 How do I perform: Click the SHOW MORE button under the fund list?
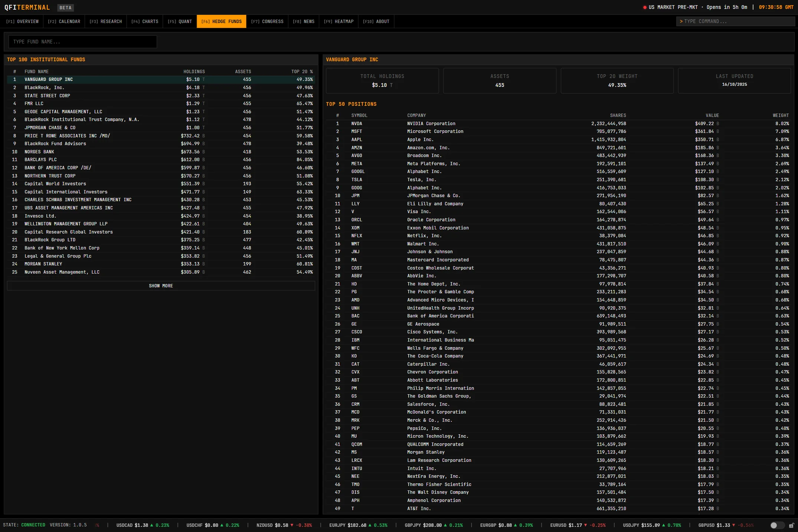pos(161,285)
